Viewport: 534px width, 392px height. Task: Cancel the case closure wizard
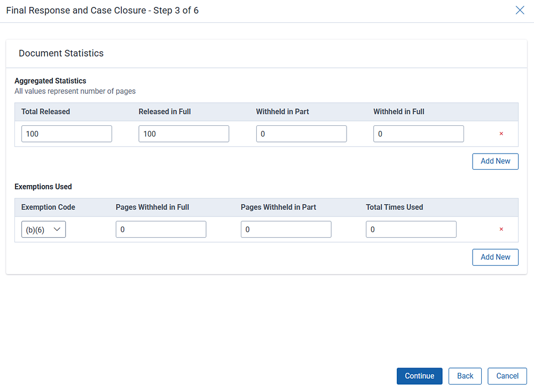(x=507, y=376)
